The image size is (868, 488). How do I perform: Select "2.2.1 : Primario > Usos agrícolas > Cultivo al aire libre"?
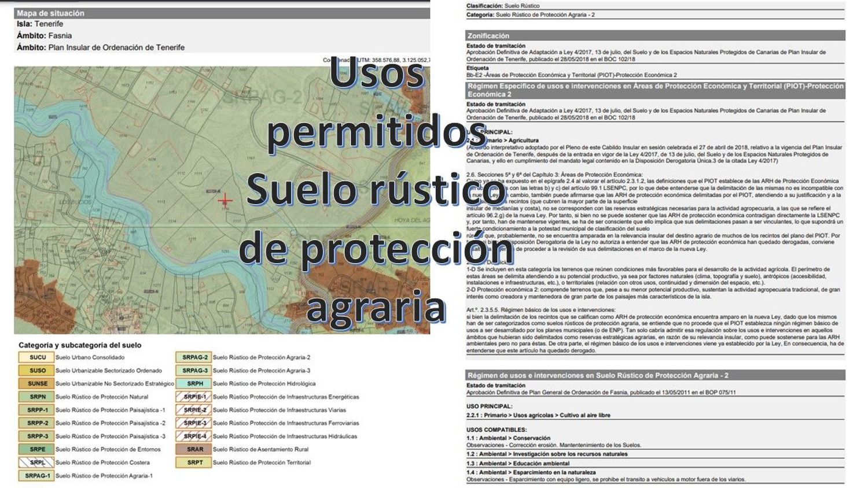tap(538, 415)
